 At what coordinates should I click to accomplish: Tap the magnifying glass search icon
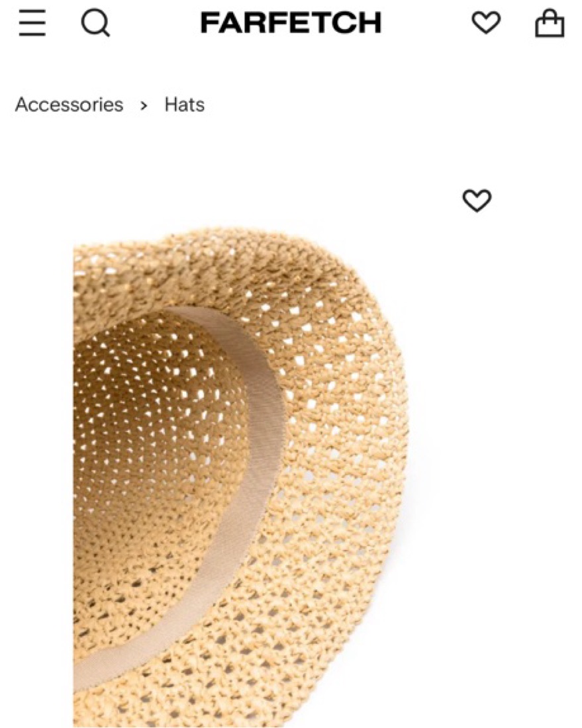(96, 23)
